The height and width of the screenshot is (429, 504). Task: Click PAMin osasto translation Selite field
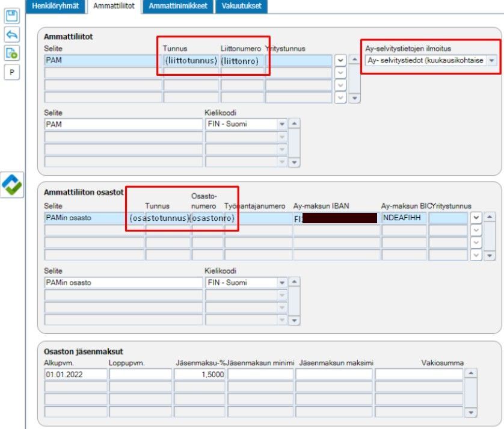[123, 283]
